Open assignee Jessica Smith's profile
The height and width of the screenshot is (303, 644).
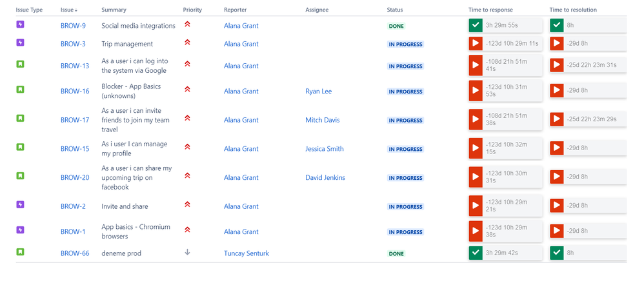(x=325, y=149)
